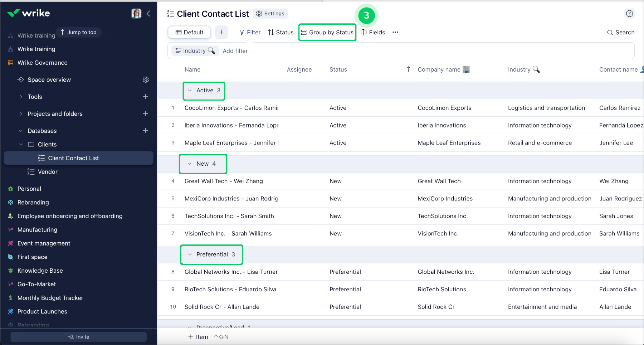The width and height of the screenshot is (644, 345).
Task: Open Personal space in sidebar
Action: [x=29, y=189]
